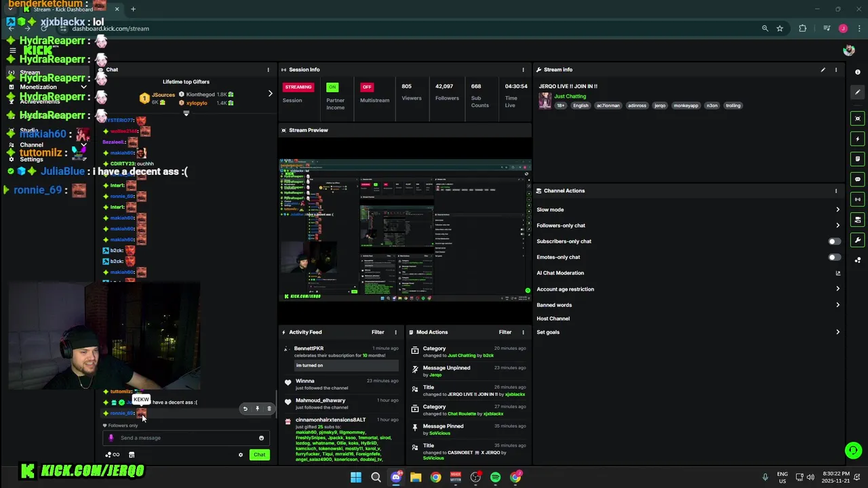This screenshot has width=868, height=488.
Task: Open Activity Feed Filter
Action: pos(378,332)
